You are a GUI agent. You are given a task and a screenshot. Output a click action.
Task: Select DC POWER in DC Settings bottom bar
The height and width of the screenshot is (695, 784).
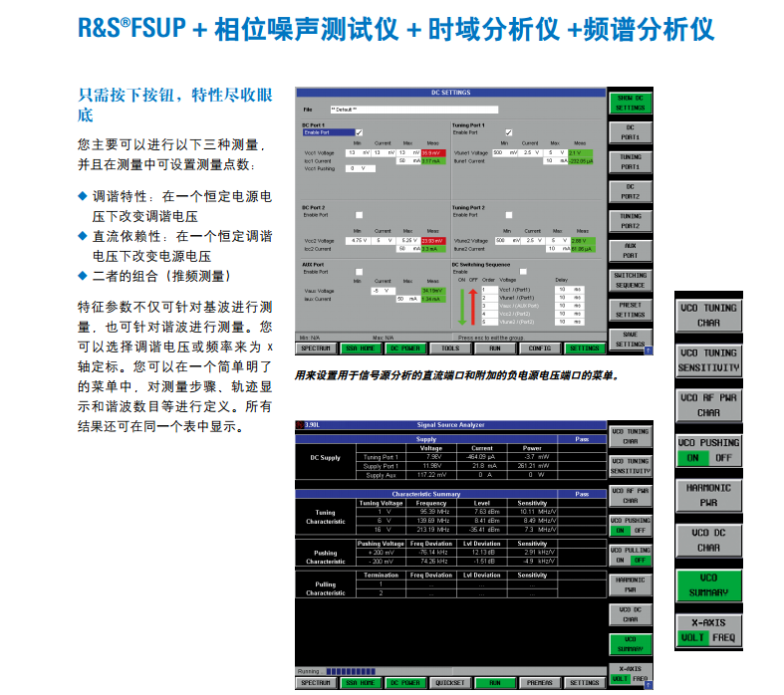click(405, 348)
